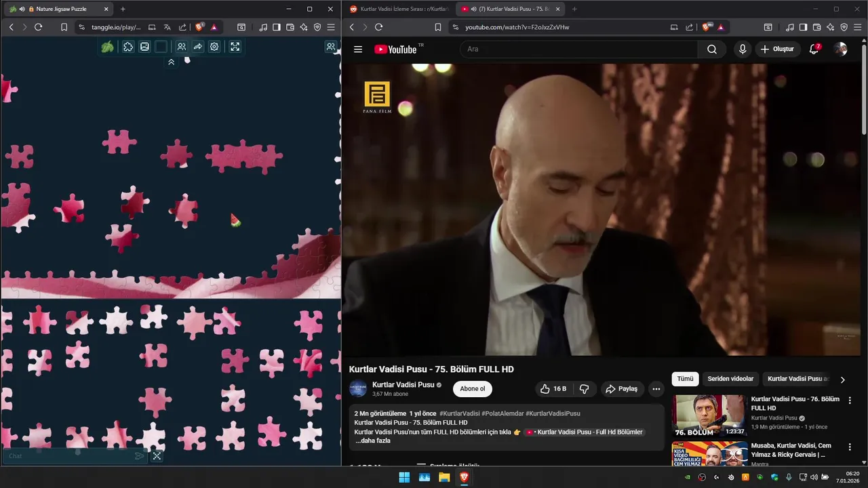Reload the YouTube page

(378, 27)
